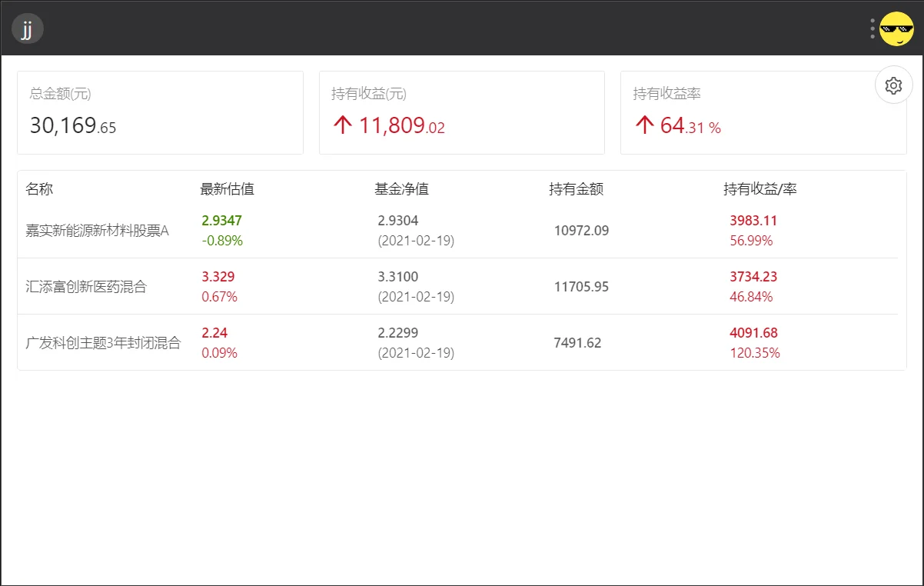Click green change value -0.89%
This screenshot has height=586, width=924.
tap(222, 241)
